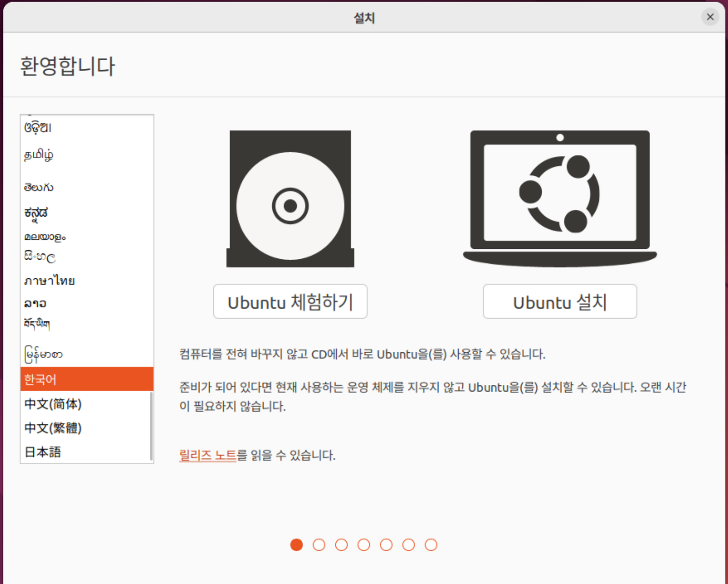Select ภาษาไทย in the language list
This screenshot has height=584, width=728.
point(87,280)
